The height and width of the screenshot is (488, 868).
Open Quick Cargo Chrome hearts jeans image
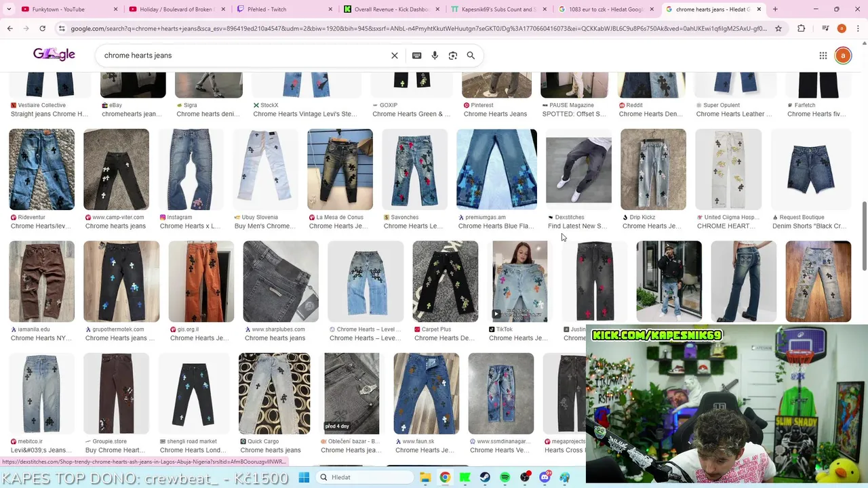274,393
